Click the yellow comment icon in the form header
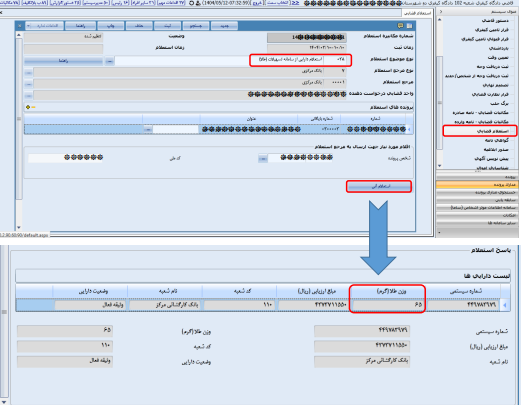This screenshot has height=405, width=524. [x=400, y=26]
